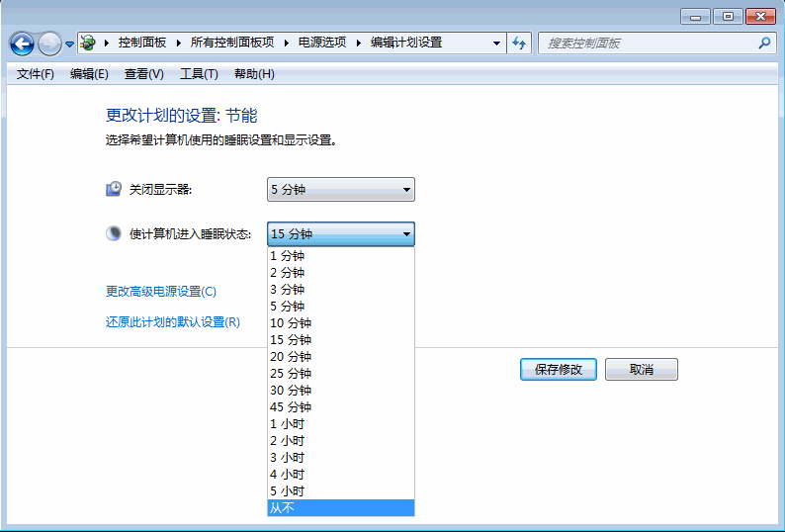Open the 查看(V) menu
Image resolution: width=785 pixels, height=532 pixels.
[143, 74]
